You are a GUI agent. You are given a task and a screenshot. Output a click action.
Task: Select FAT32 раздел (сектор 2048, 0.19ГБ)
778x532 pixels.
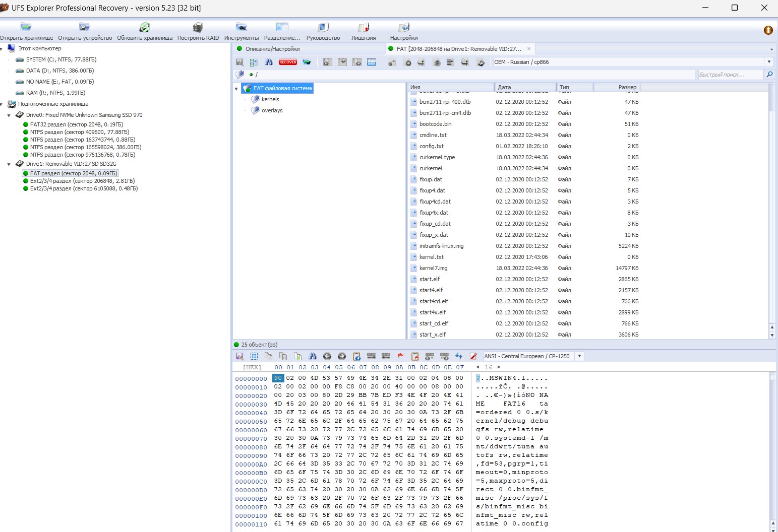[77, 124]
